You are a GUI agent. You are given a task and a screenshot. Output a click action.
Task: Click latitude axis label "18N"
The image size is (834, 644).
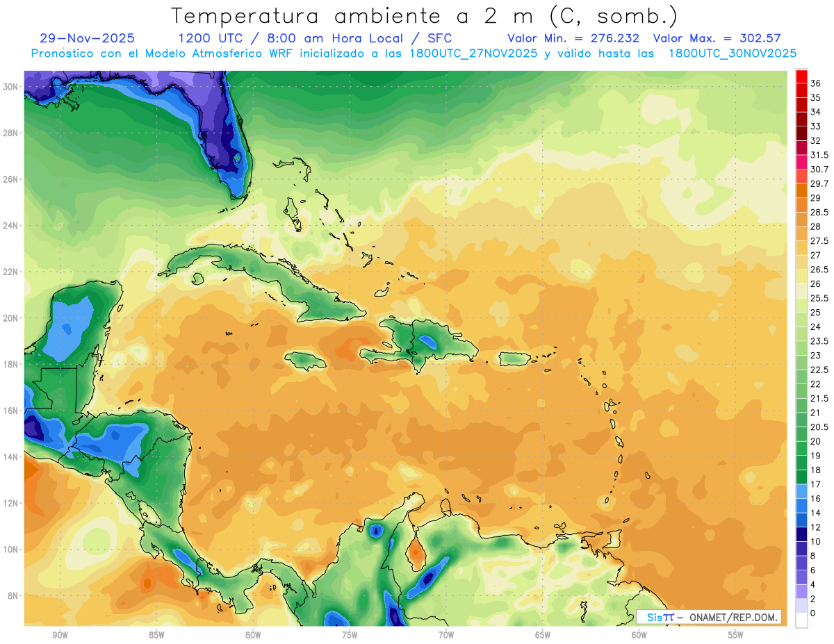tap(10, 364)
